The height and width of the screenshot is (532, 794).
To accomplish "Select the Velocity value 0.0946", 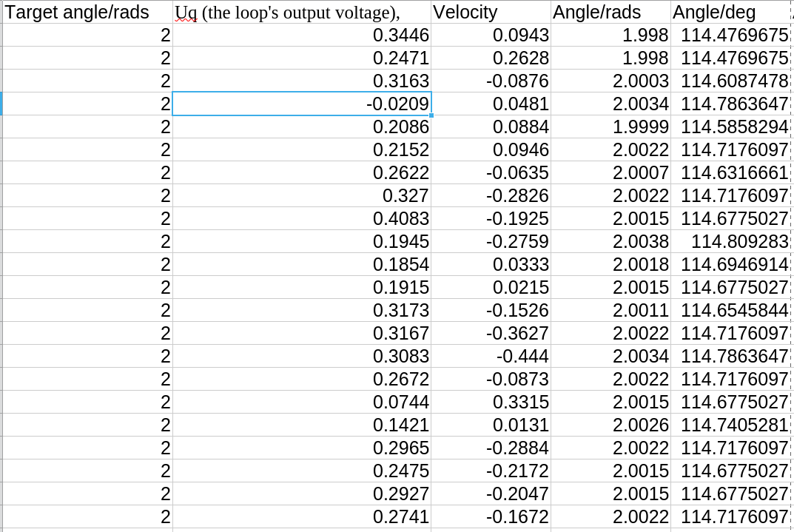I will coord(491,149).
